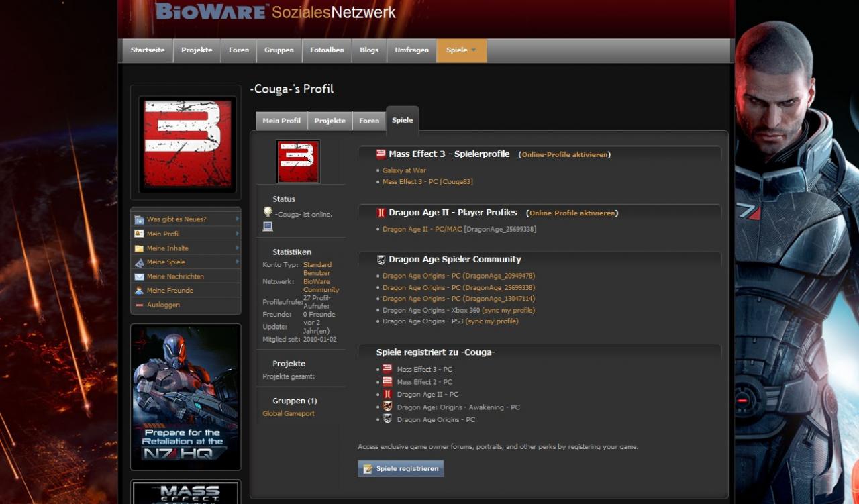Click the '-Couga-'s Profil' page heading

(292, 89)
